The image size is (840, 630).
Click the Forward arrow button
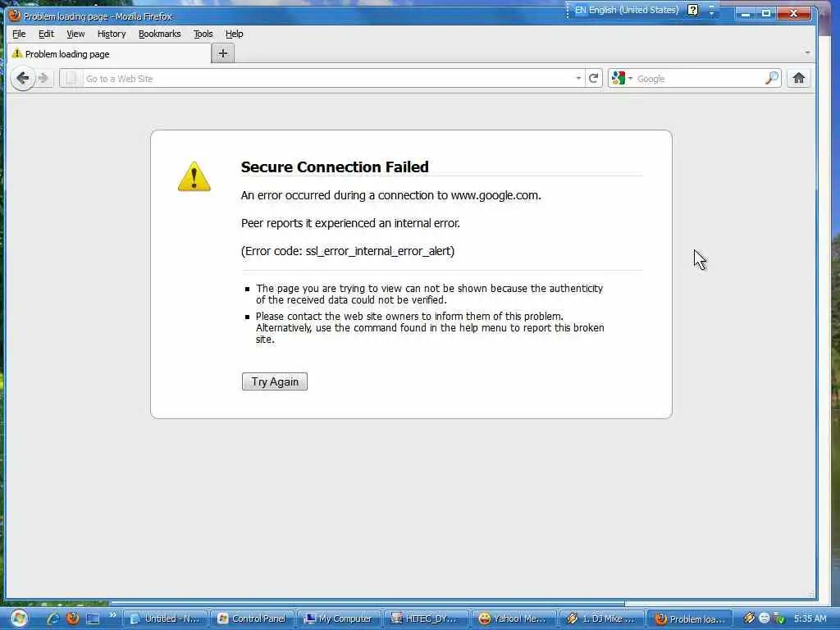pyautogui.click(x=44, y=79)
